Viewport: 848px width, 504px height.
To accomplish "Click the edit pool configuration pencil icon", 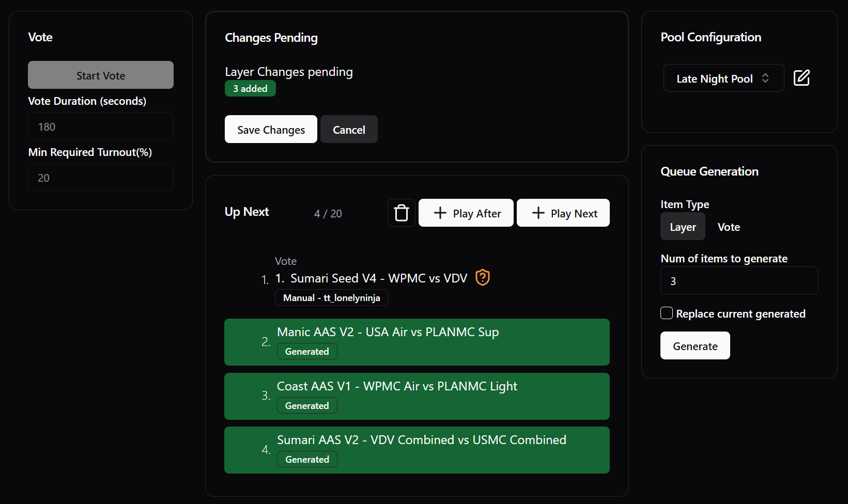I will 801,78.
